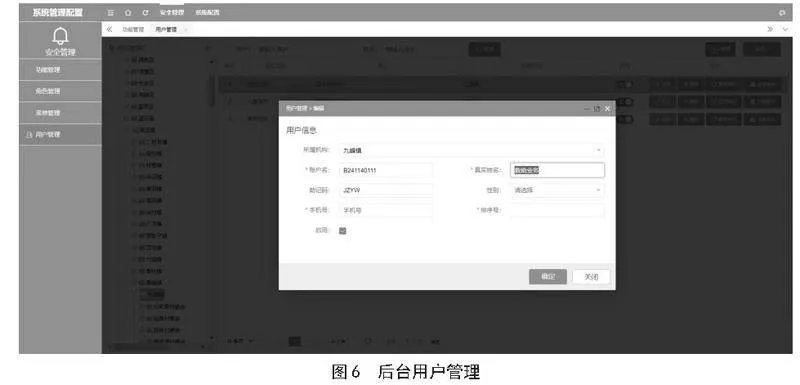This screenshot has width=800, height=385.
Task: Click the bell icon above 安全管理
Action: 60,36
